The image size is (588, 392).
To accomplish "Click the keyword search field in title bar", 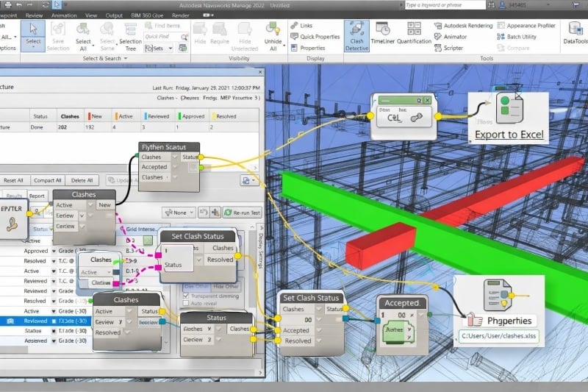I will click(445, 5).
